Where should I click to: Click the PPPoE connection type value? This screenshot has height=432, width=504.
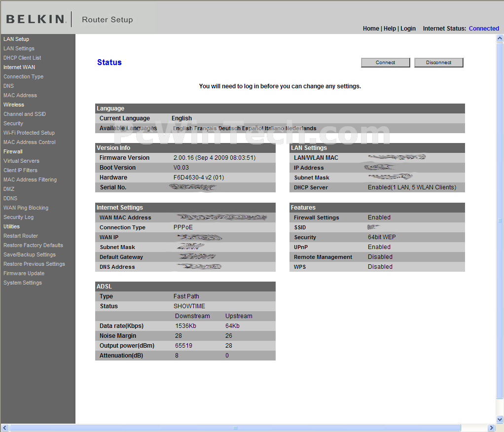click(x=183, y=227)
